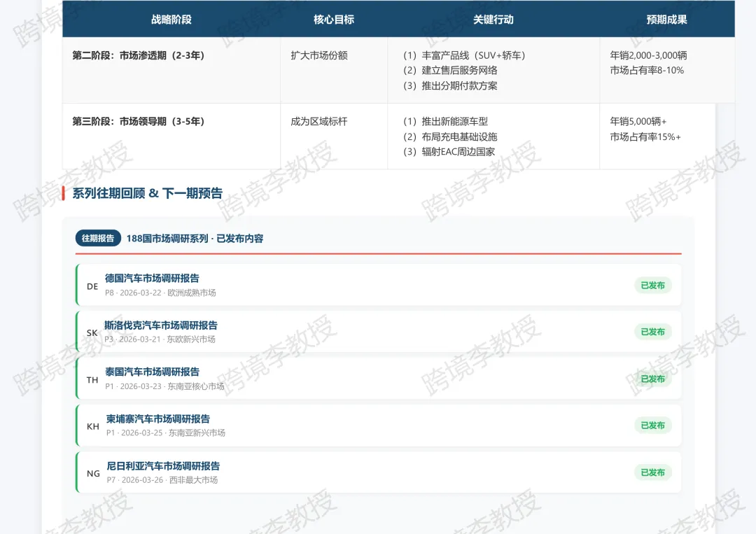Click P1 · 2026-03-23 · 东南亚核心市场 subtitle
This screenshot has width=756, height=534.
165,386
